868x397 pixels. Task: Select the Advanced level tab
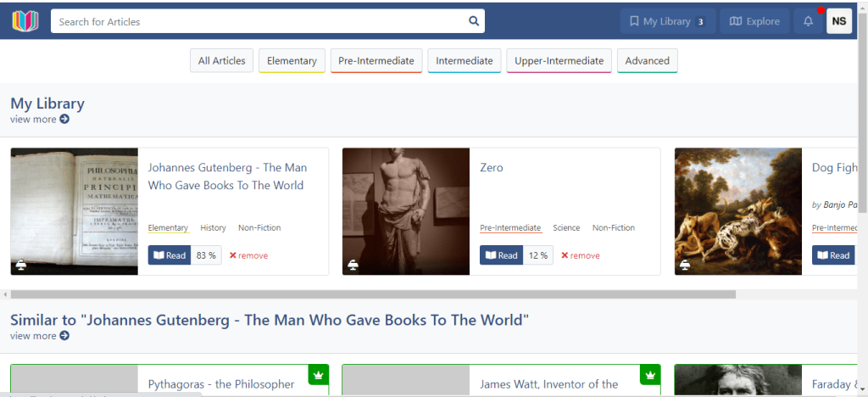(647, 61)
